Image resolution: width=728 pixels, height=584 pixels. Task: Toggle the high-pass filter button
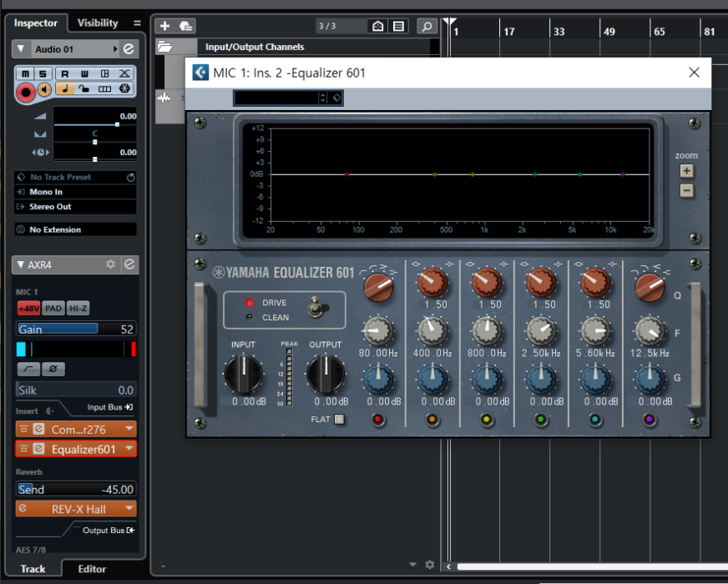pyautogui.click(x=28, y=369)
